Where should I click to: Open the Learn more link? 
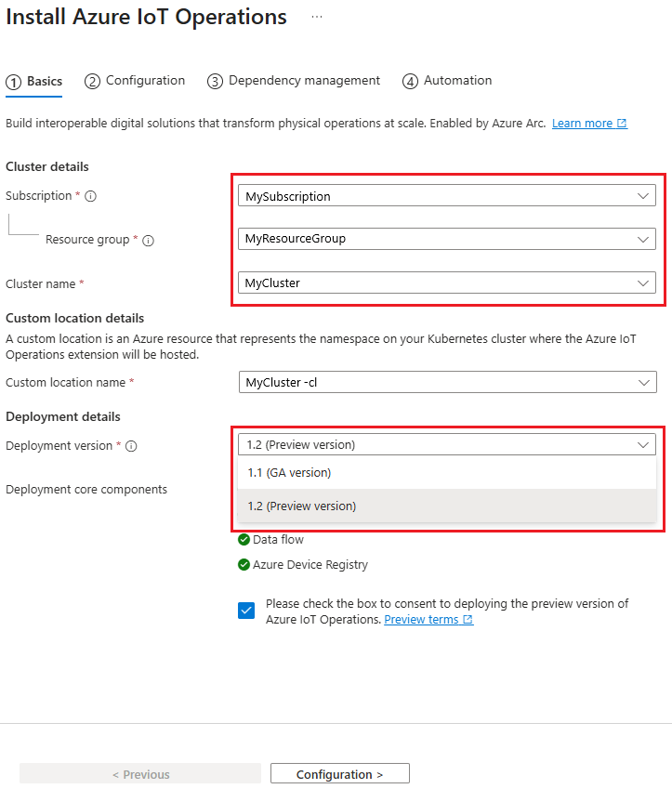point(584,122)
